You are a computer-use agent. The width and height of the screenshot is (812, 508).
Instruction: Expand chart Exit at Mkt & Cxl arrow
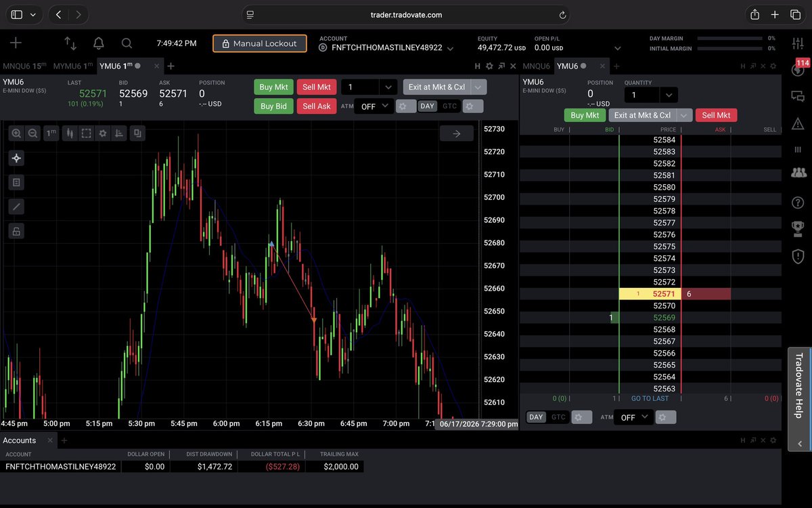coord(479,87)
